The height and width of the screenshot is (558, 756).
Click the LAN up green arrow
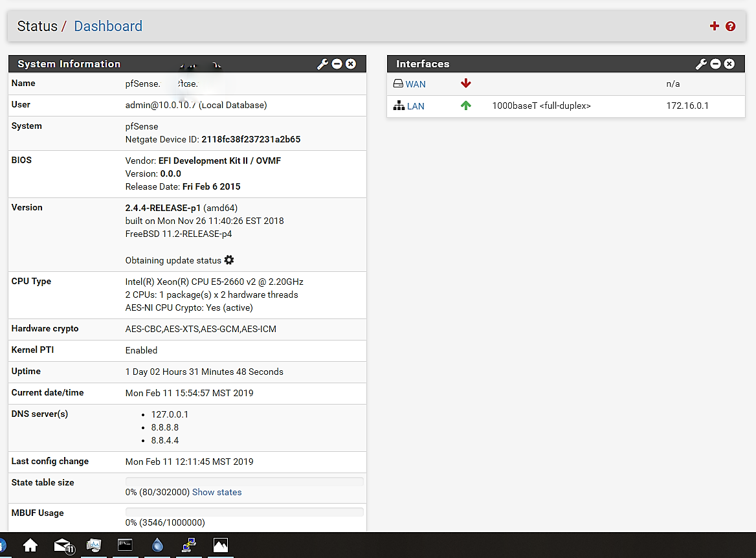[465, 106]
